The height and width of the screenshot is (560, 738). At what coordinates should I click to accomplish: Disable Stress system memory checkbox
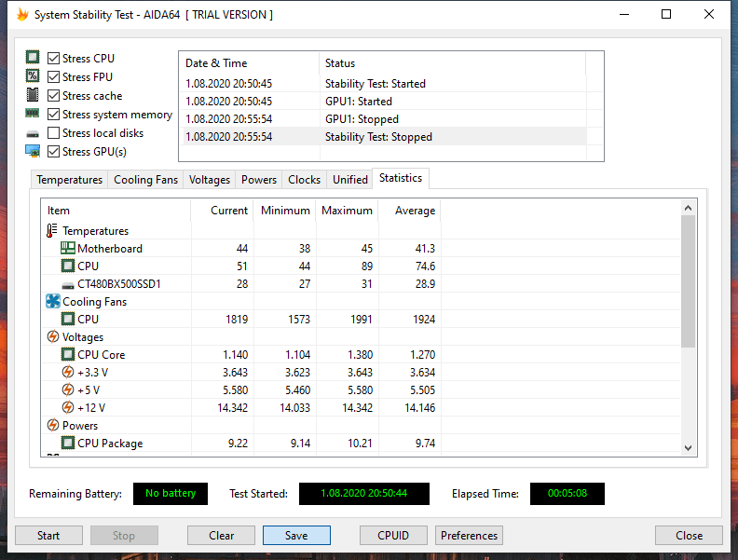[x=54, y=115]
